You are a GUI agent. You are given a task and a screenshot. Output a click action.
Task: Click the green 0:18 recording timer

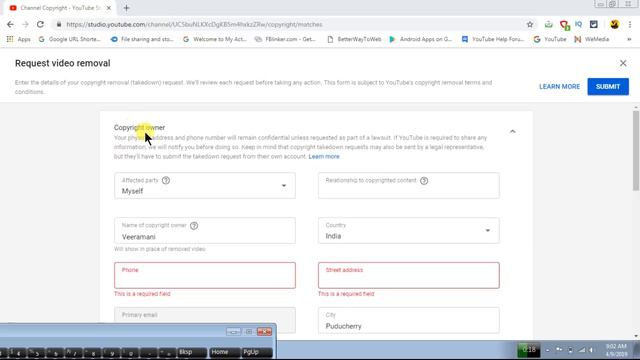(x=529, y=350)
